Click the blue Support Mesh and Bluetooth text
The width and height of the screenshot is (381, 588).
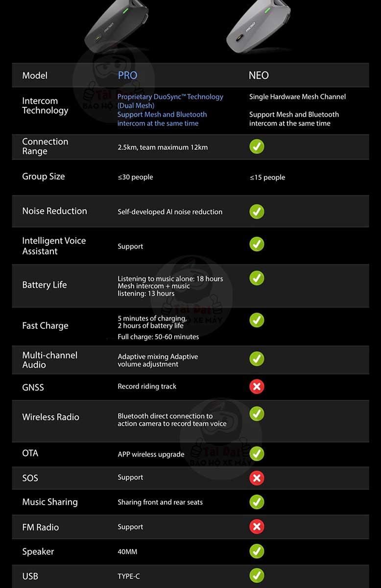coord(162,119)
